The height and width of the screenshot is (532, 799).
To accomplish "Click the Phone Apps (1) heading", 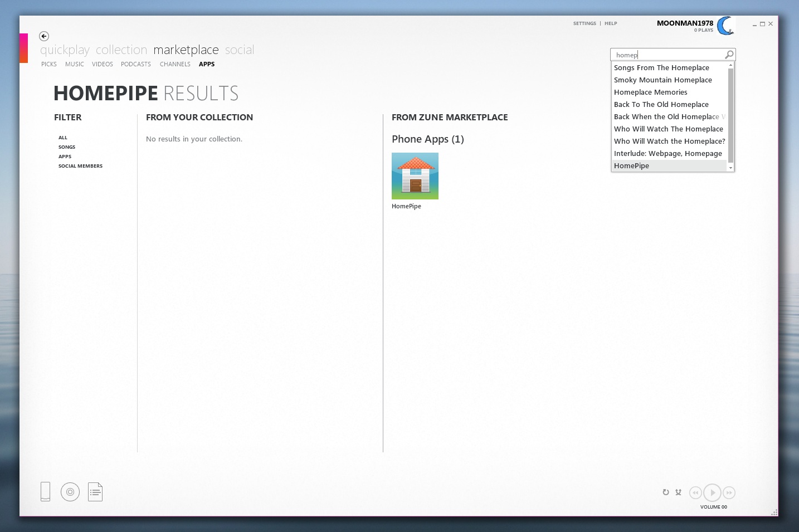I will (428, 139).
